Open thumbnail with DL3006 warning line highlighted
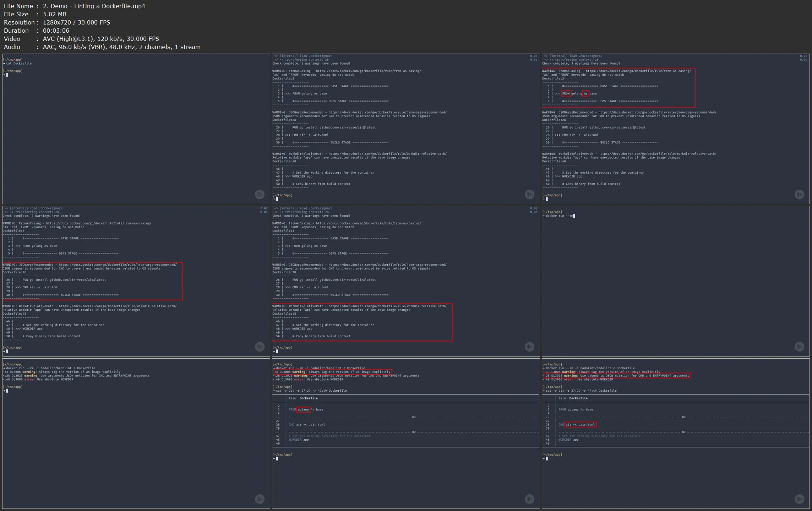Image resolution: width=812 pixels, height=511 pixels. (406, 434)
